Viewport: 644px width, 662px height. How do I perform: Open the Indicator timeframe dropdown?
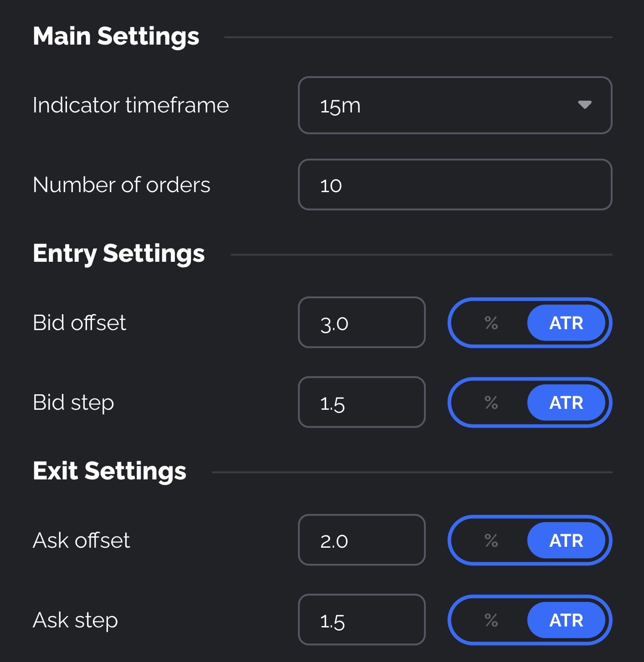(x=455, y=105)
